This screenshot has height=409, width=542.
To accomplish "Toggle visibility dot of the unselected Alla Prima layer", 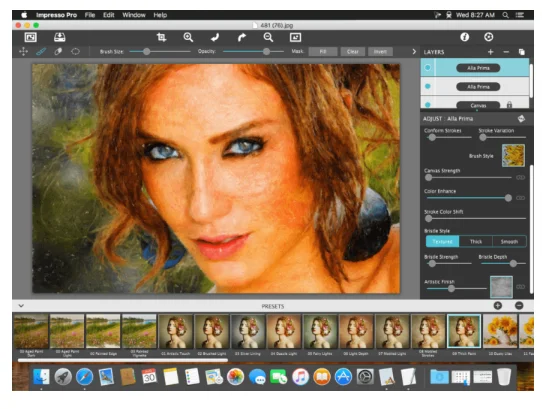I will pyautogui.click(x=428, y=86).
